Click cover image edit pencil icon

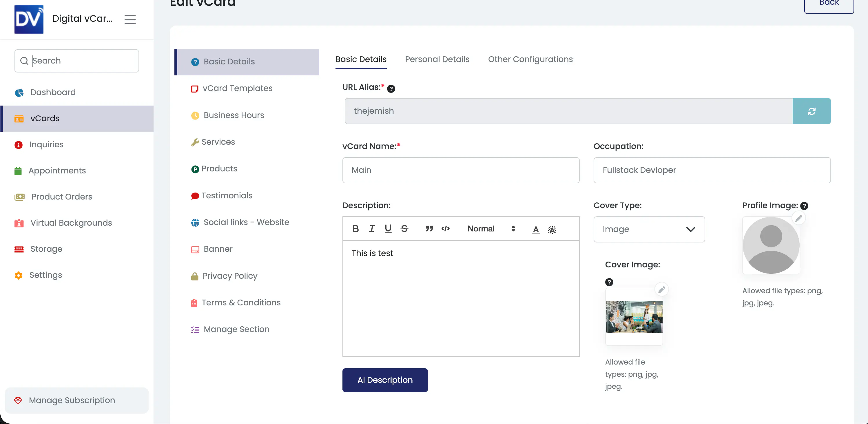[661, 289]
